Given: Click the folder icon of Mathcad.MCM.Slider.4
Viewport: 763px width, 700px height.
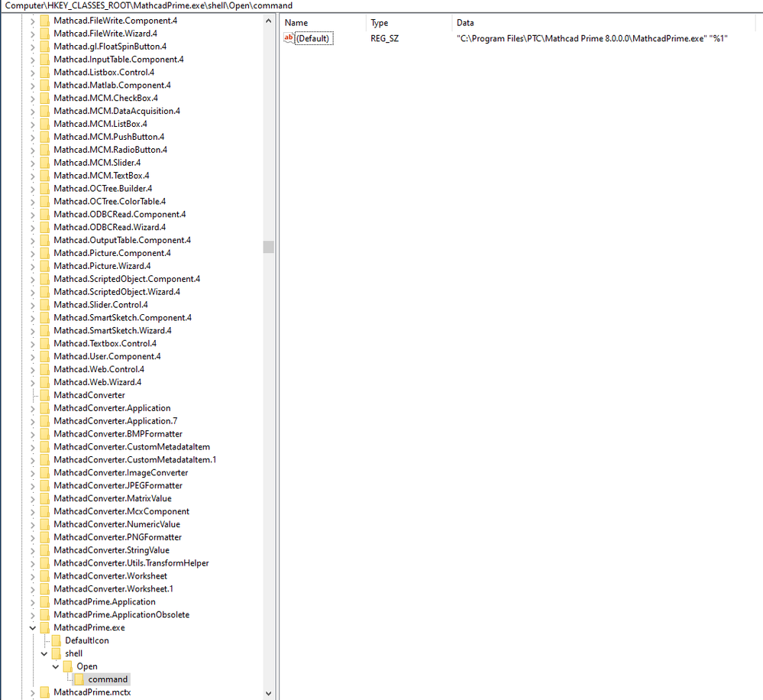Looking at the screenshot, I should coord(45,163).
